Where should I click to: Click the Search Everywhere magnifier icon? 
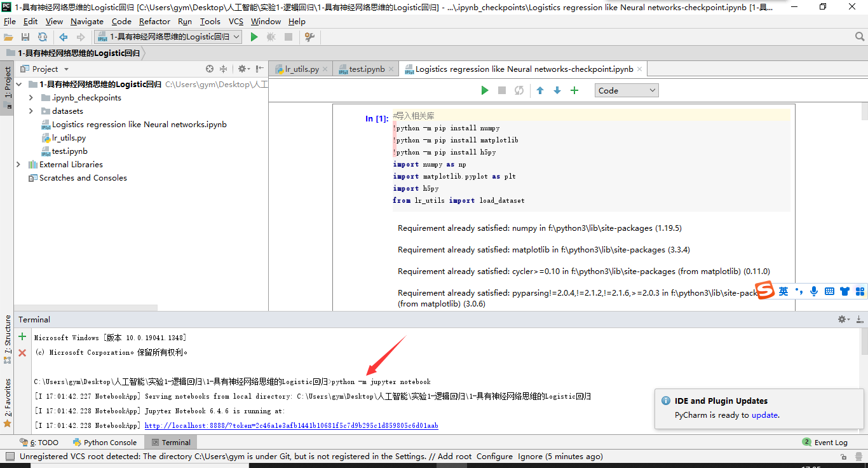click(859, 37)
